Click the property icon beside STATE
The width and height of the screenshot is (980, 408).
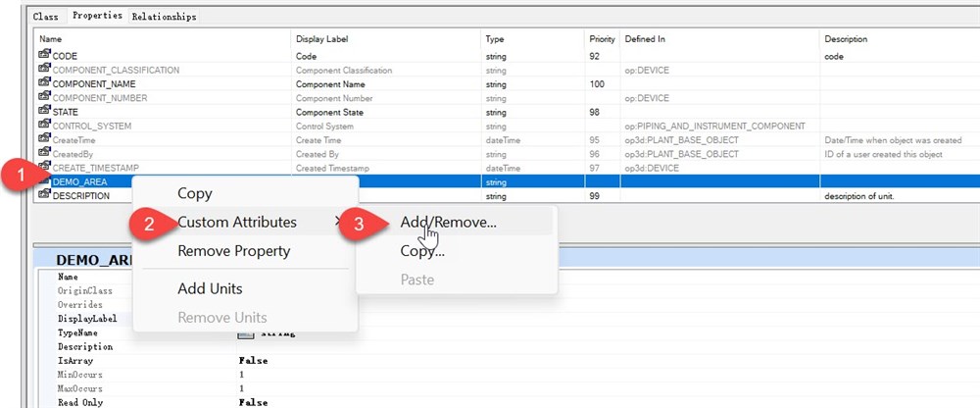(44, 112)
